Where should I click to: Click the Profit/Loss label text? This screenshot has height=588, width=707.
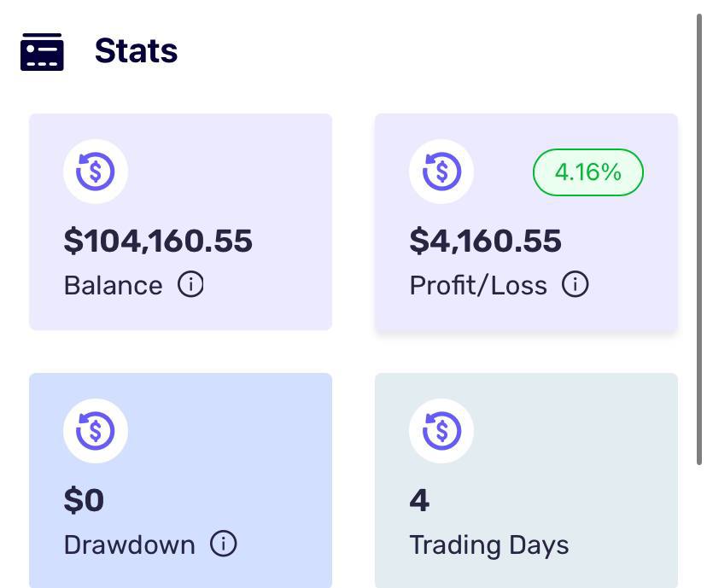click(478, 285)
